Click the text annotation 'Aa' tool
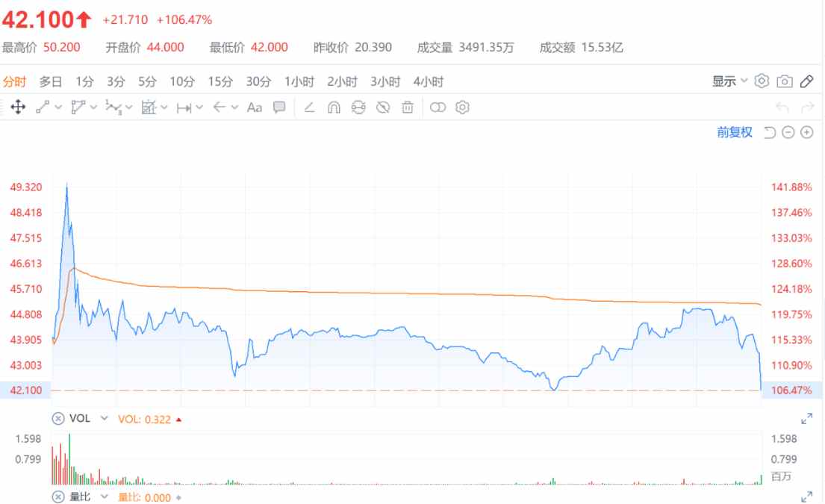This screenshot has width=825, height=504. [255, 108]
